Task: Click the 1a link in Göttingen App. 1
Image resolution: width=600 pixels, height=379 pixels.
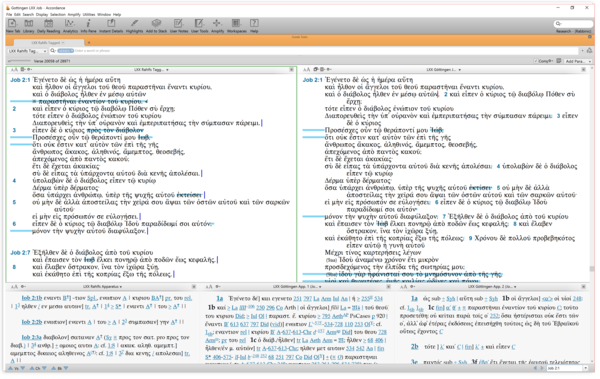Action: coord(220,299)
